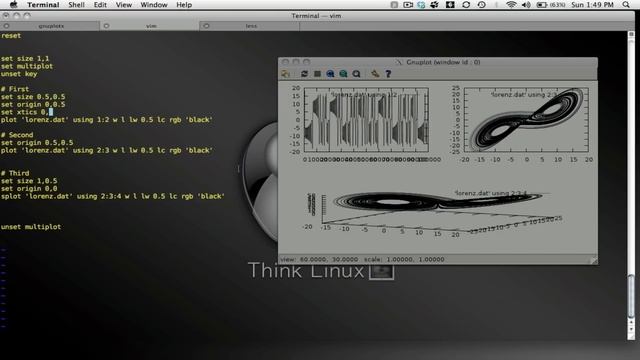The height and width of the screenshot is (360, 640).
Task: Click the paw print menu bar icon
Action: click(x=435, y=5)
